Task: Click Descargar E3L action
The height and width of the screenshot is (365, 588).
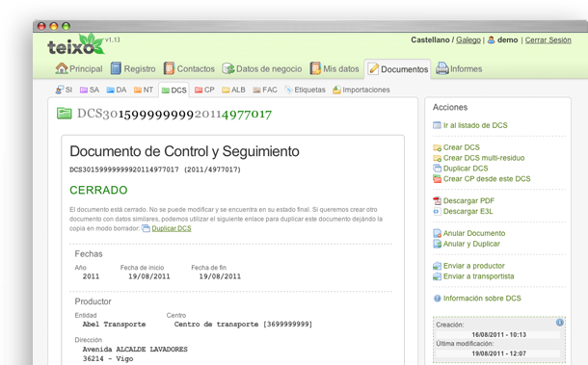Action: [x=468, y=211]
